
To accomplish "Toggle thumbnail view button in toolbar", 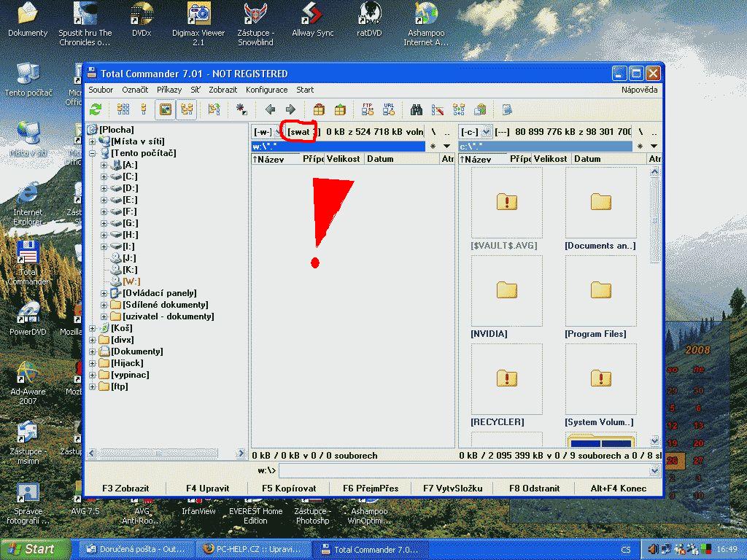I will coord(166,109).
